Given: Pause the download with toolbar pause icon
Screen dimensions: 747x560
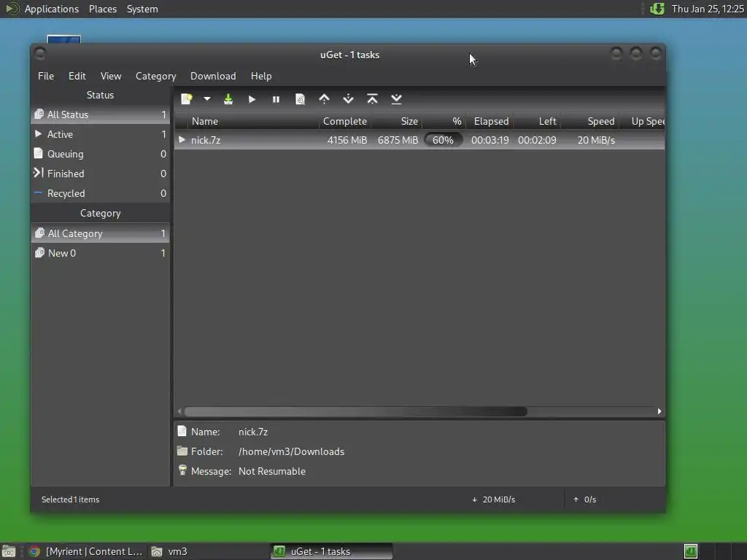Looking at the screenshot, I should click(276, 99).
